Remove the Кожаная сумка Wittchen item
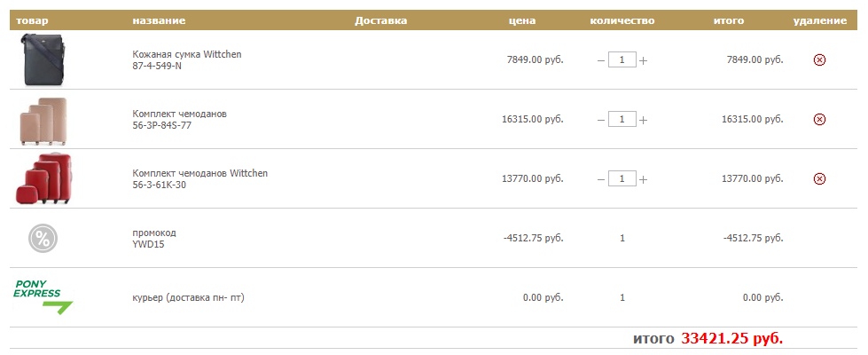This screenshot has width=868, height=355. coord(819,59)
